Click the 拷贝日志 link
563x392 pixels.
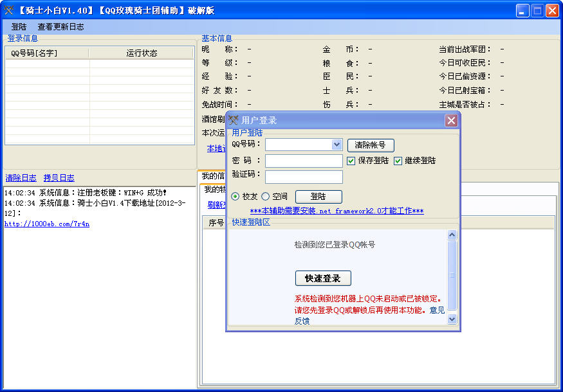tap(59, 178)
